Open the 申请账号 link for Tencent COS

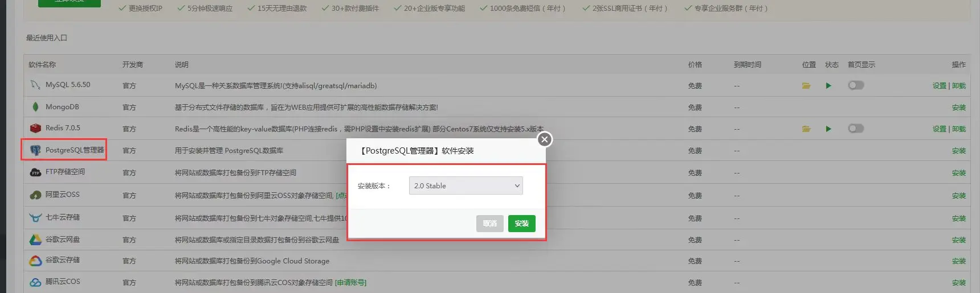pos(351,282)
